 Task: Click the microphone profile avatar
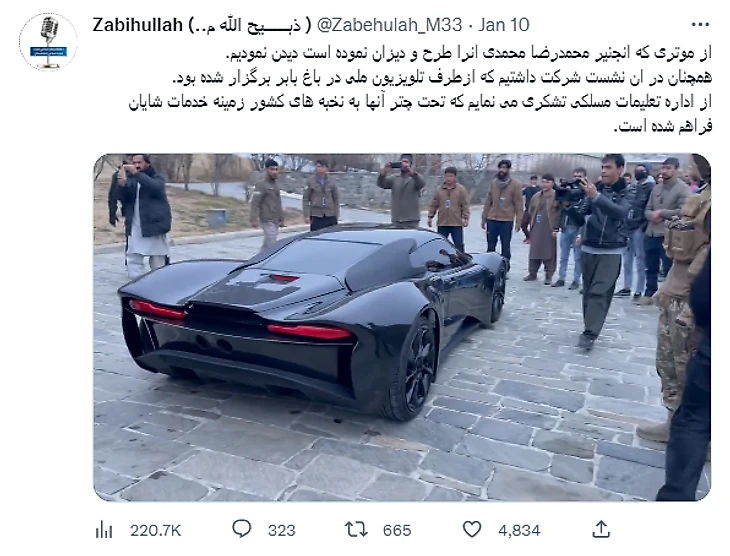coord(48,42)
